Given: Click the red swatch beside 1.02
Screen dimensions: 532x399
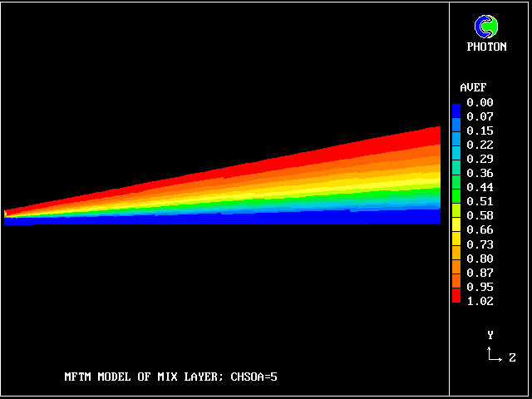Looking at the screenshot, I should pyautogui.click(x=456, y=296).
